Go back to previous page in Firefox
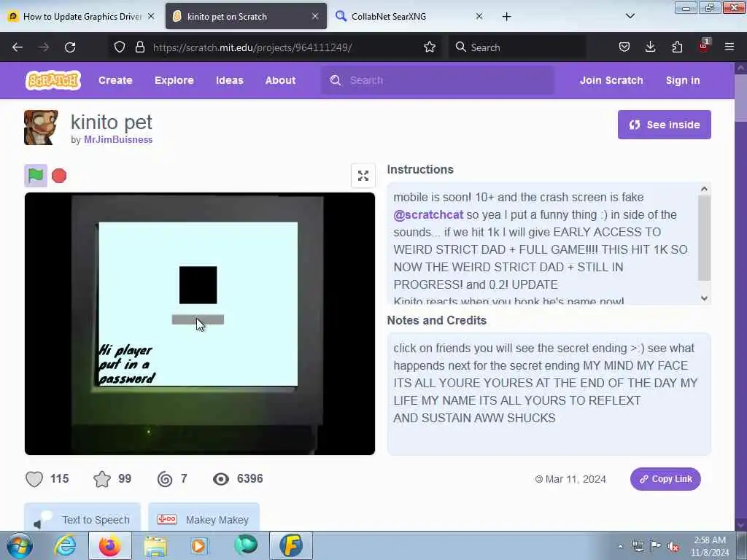Screen dimensions: 747x560 [18, 47]
